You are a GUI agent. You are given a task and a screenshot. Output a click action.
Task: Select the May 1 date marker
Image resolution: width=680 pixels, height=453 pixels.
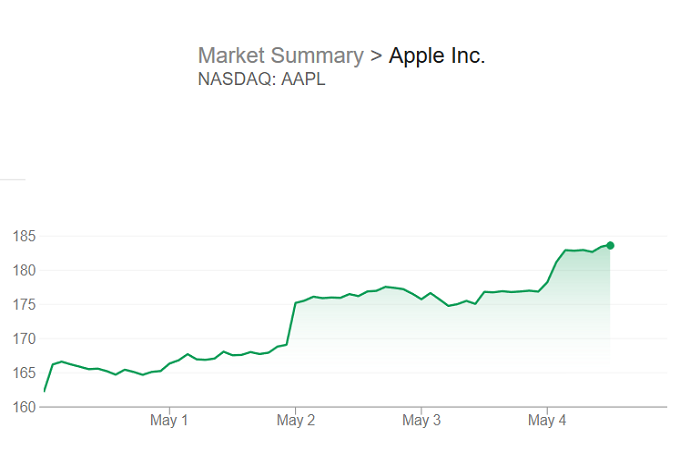click(169, 421)
